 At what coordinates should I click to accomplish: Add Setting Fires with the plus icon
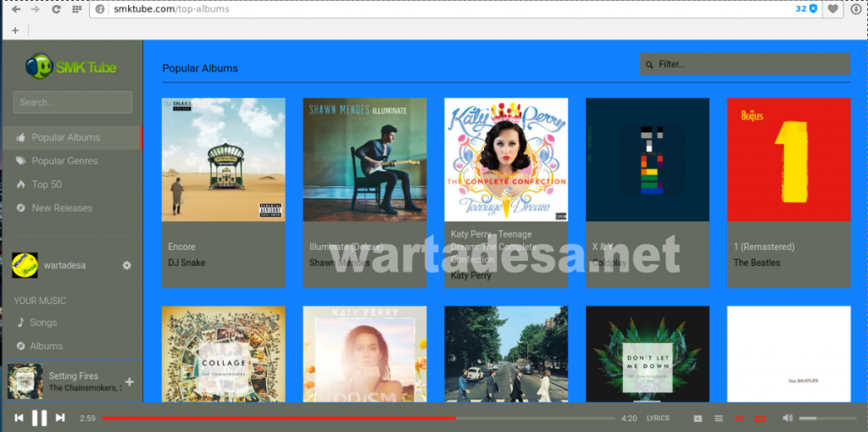130,382
